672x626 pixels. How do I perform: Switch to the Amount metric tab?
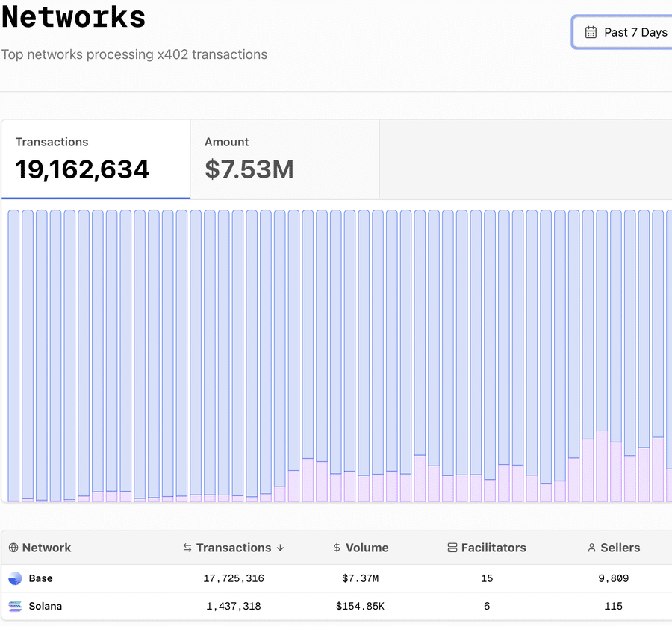coord(284,159)
